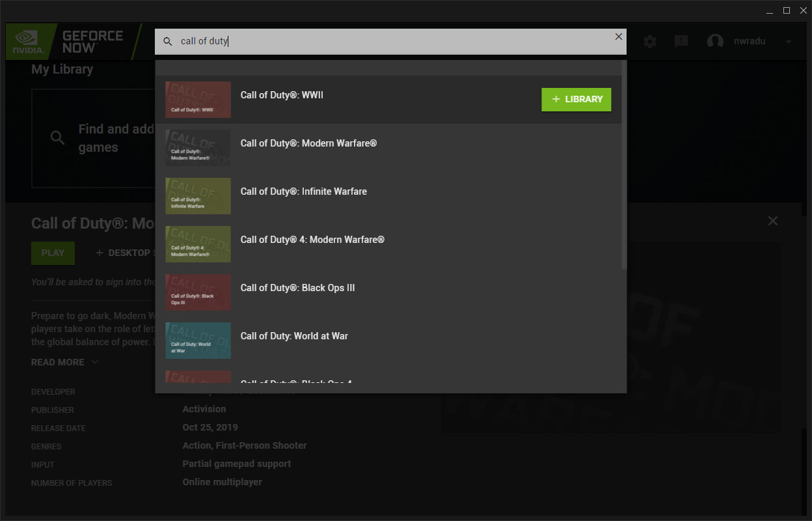The width and height of the screenshot is (812, 521).
Task: Click the search results scrollbar
Action: click(624, 165)
